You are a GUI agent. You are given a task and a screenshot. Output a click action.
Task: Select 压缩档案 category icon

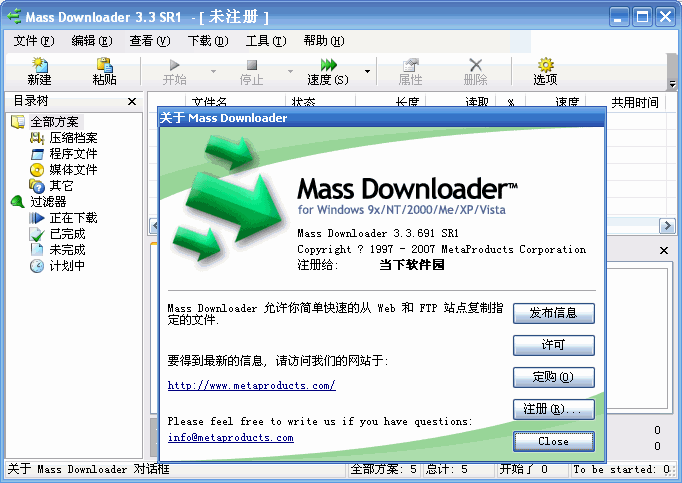point(37,138)
